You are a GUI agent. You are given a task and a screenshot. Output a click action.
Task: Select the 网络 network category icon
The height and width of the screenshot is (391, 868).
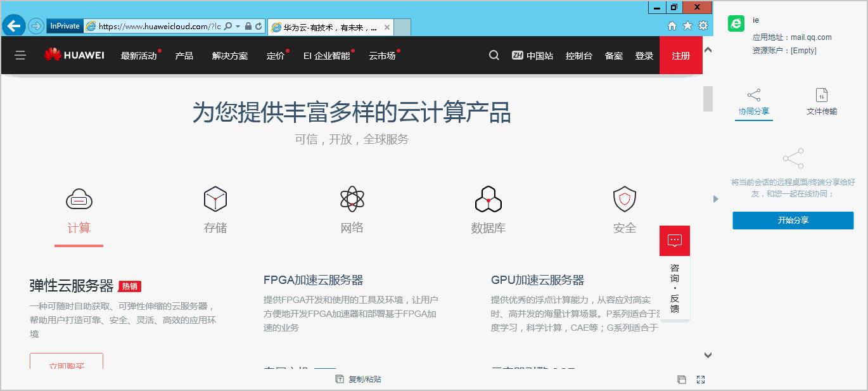pos(352,200)
